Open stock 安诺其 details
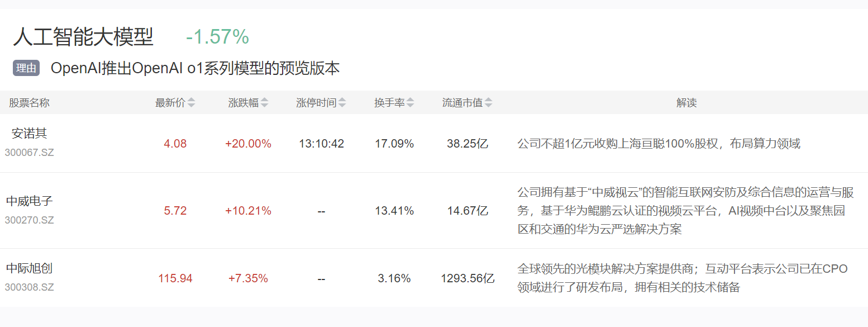Viewport: 868px width, 327px height. 29,134
